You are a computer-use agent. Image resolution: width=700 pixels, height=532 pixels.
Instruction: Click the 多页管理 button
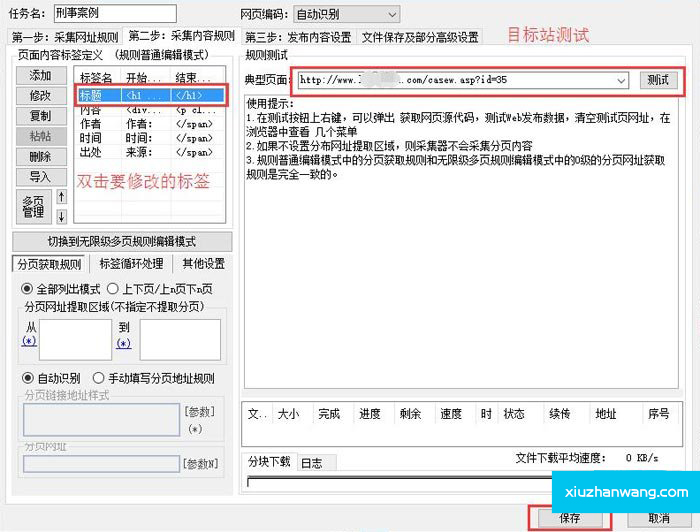[x=33, y=206]
